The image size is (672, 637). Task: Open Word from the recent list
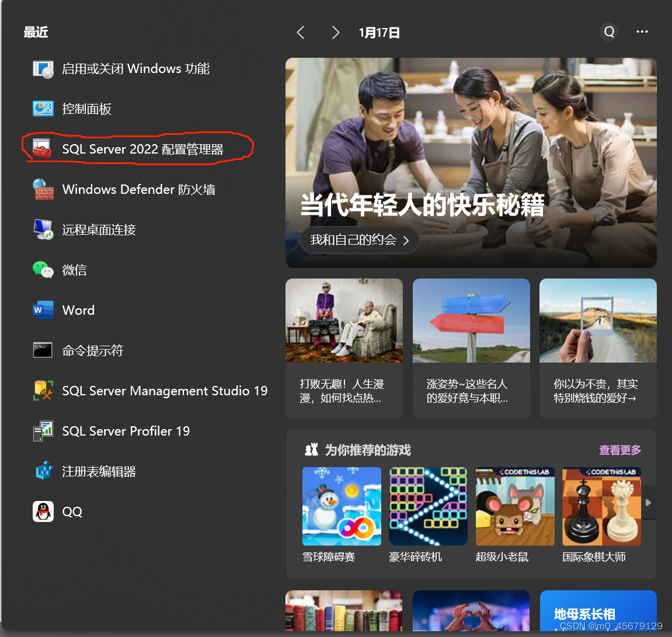click(x=78, y=310)
